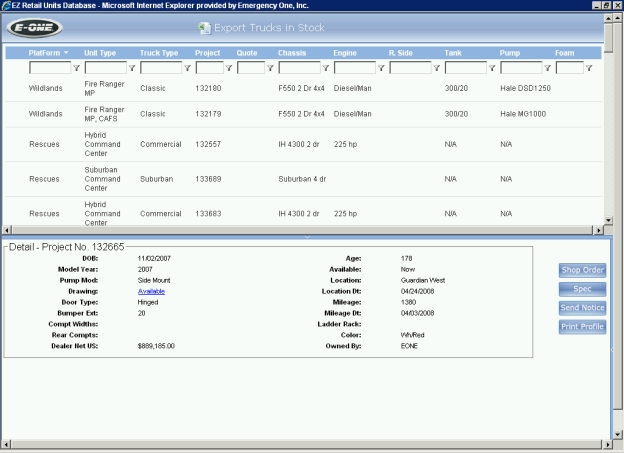624x453 pixels.
Task: Open the Available drawing link
Action: (x=151, y=291)
